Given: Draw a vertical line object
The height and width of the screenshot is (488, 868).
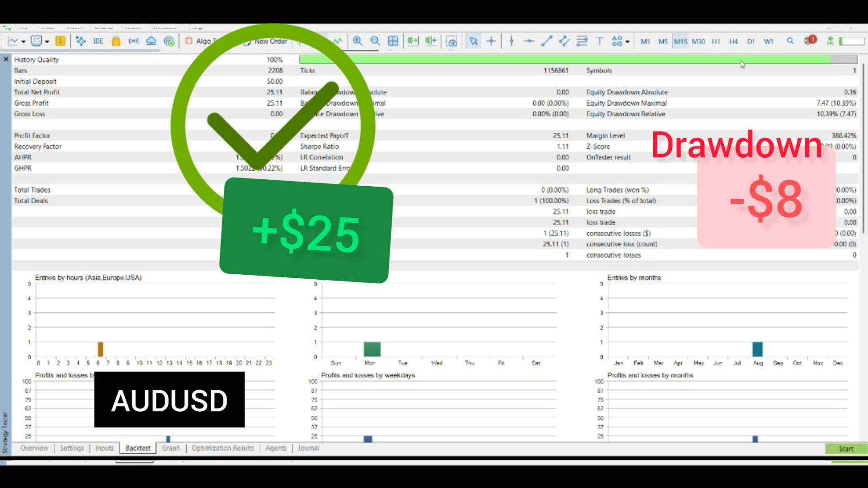Looking at the screenshot, I should click(x=512, y=41).
